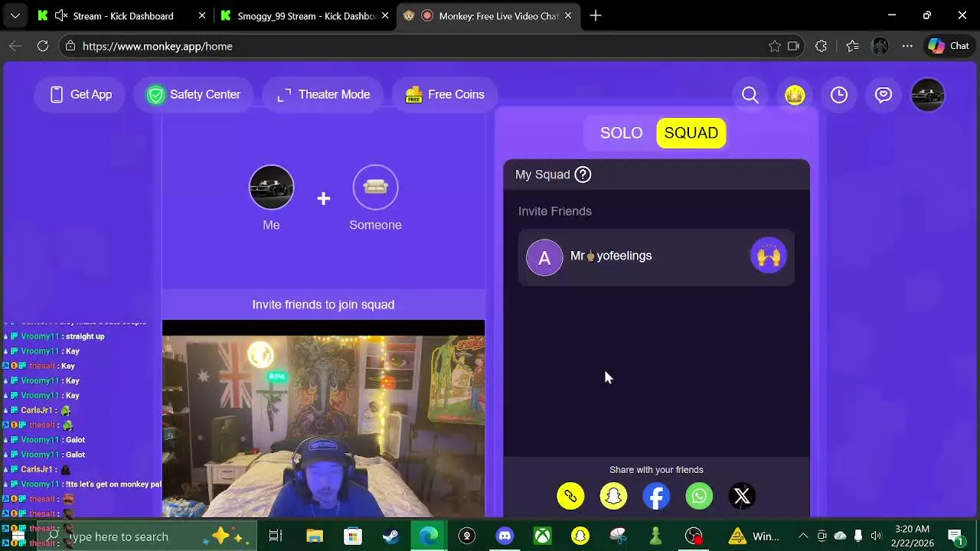Open the magnifier search icon

750,95
